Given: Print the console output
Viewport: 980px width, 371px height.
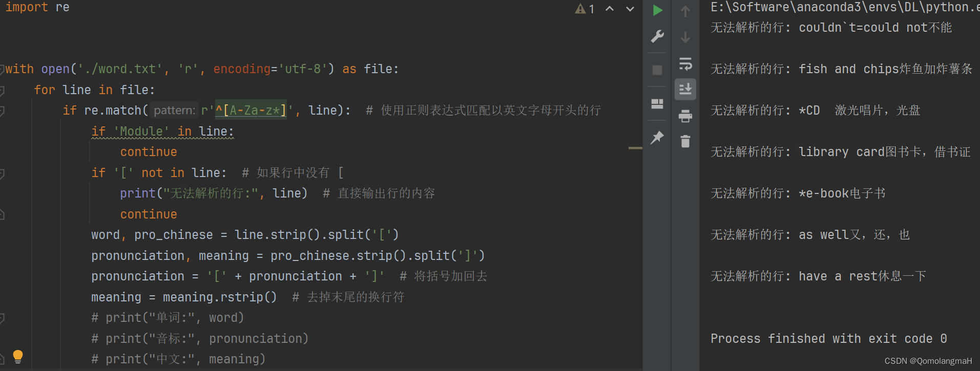Looking at the screenshot, I should tap(685, 116).
